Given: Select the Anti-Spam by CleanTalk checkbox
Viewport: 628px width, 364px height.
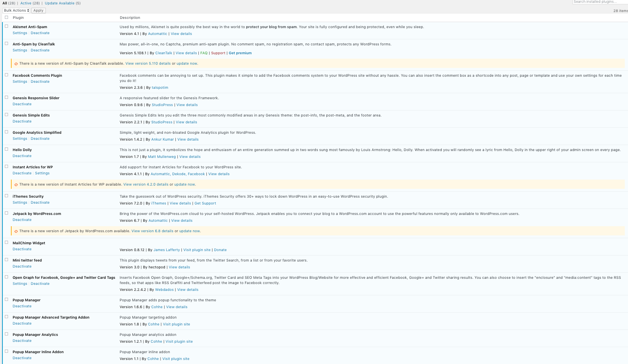Looking at the screenshot, I should click(x=6, y=43).
